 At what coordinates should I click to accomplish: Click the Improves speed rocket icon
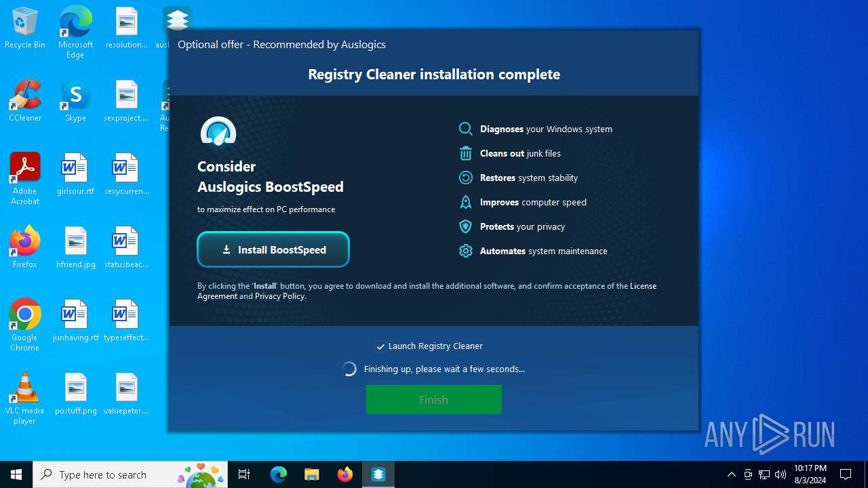click(x=466, y=202)
